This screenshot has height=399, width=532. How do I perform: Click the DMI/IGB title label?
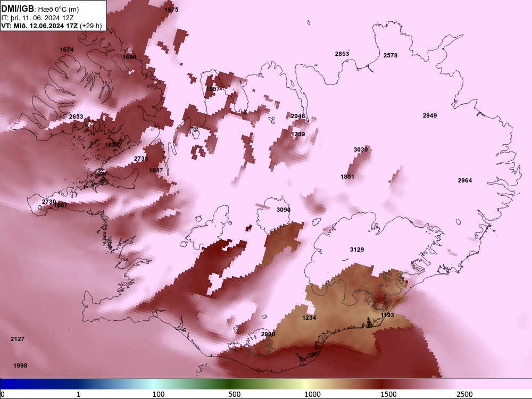coord(18,9)
